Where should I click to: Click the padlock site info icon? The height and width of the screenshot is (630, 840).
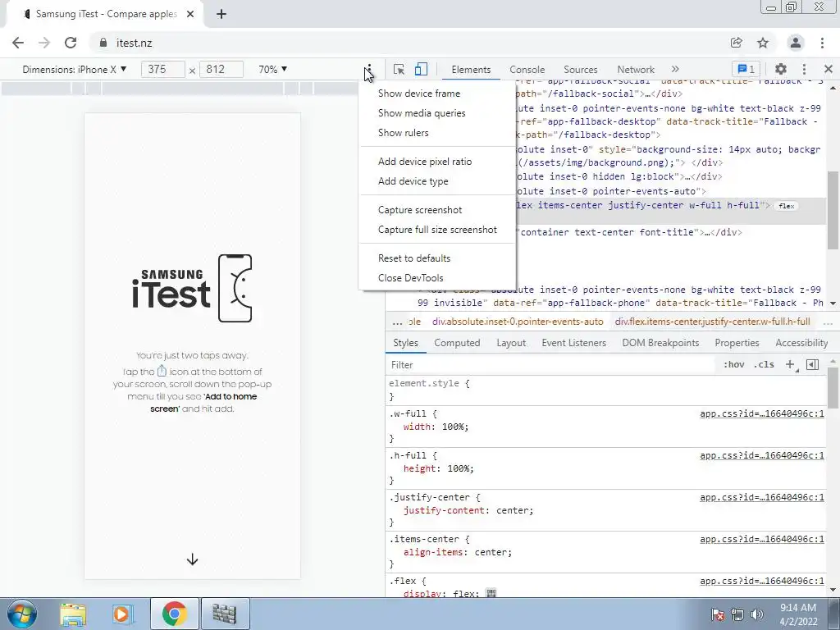(x=103, y=43)
